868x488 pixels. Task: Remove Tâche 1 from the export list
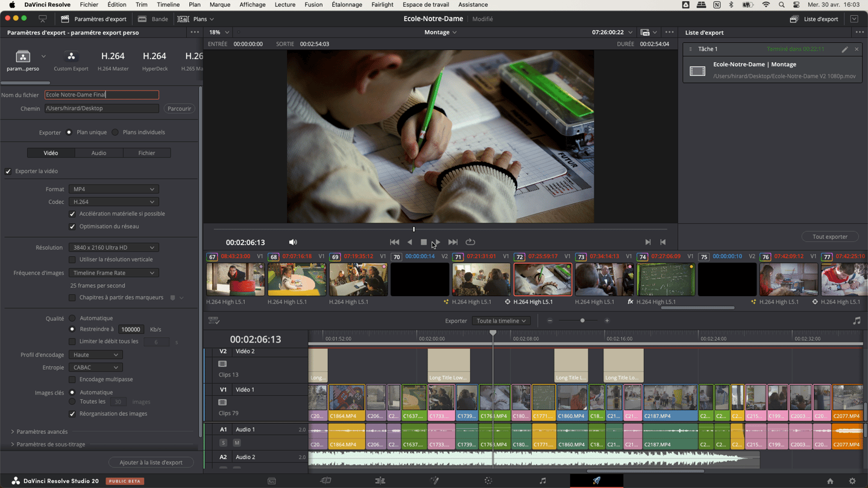click(857, 49)
